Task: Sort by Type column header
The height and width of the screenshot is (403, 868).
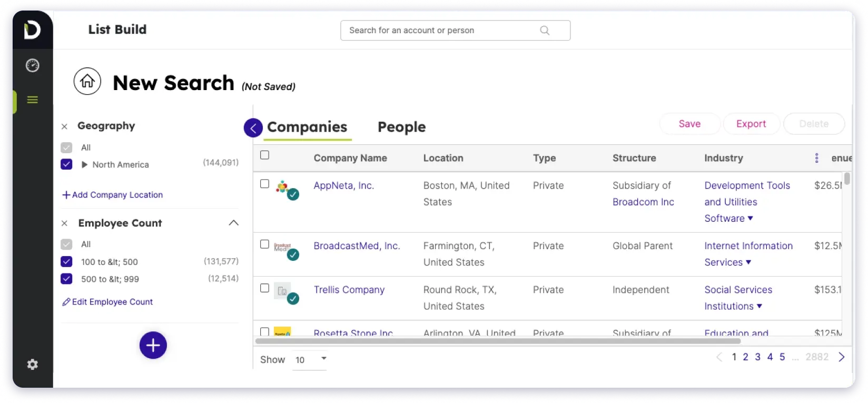Action: point(544,158)
